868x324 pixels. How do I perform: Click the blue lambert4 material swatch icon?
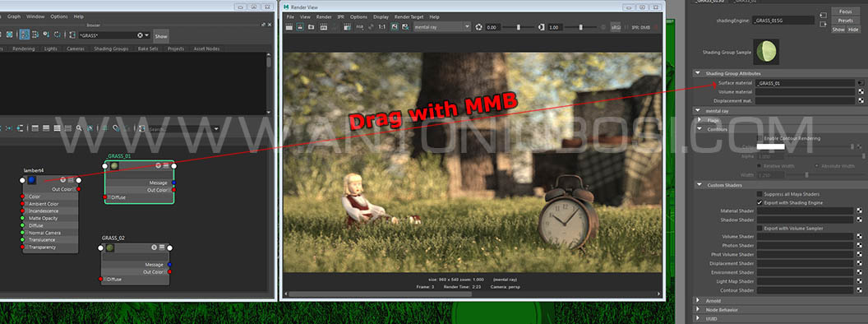[x=31, y=180]
